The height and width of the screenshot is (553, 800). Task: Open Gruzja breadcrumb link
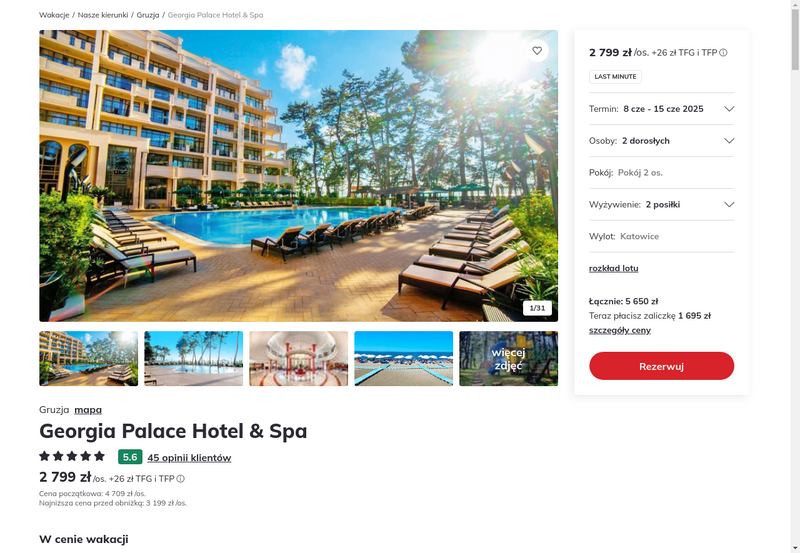(148, 15)
